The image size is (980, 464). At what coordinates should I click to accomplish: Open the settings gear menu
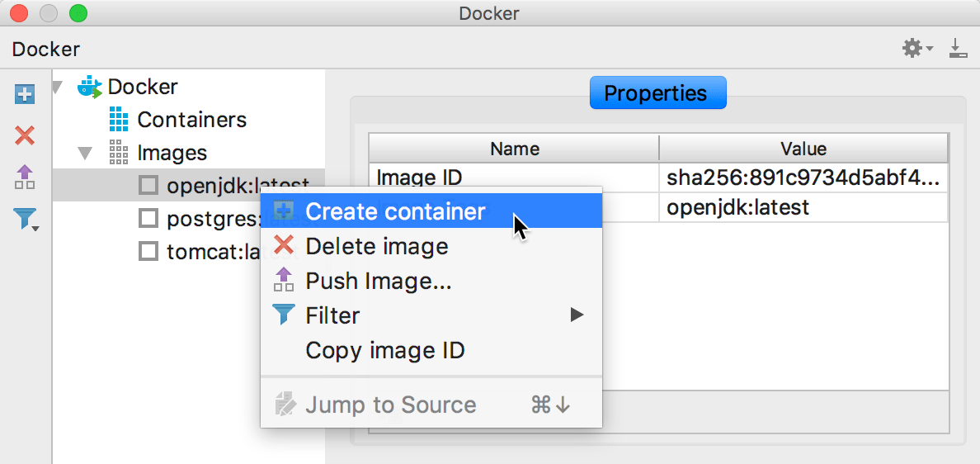[916, 49]
